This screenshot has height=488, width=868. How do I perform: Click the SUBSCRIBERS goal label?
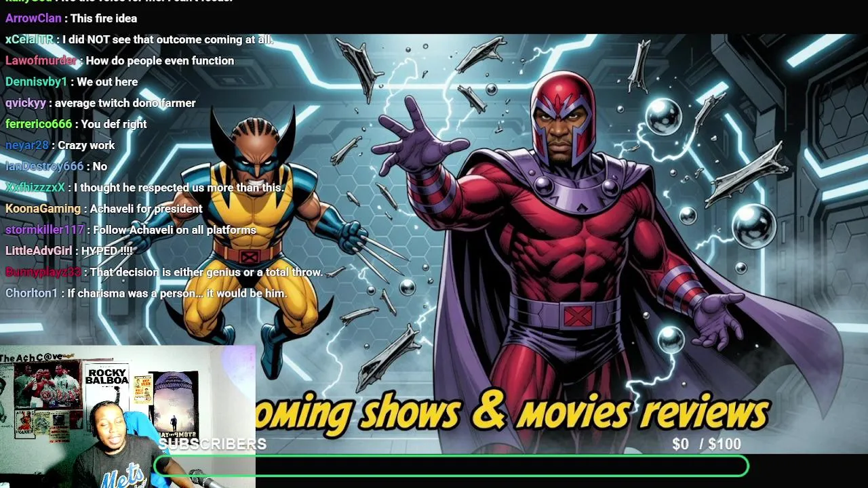212,444
